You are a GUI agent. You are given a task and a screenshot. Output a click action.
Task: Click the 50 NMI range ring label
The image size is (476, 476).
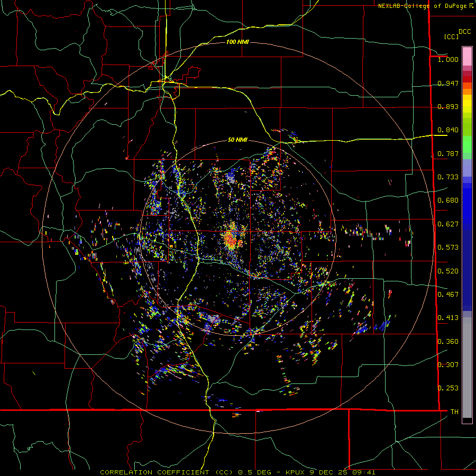(x=237, y=140)
